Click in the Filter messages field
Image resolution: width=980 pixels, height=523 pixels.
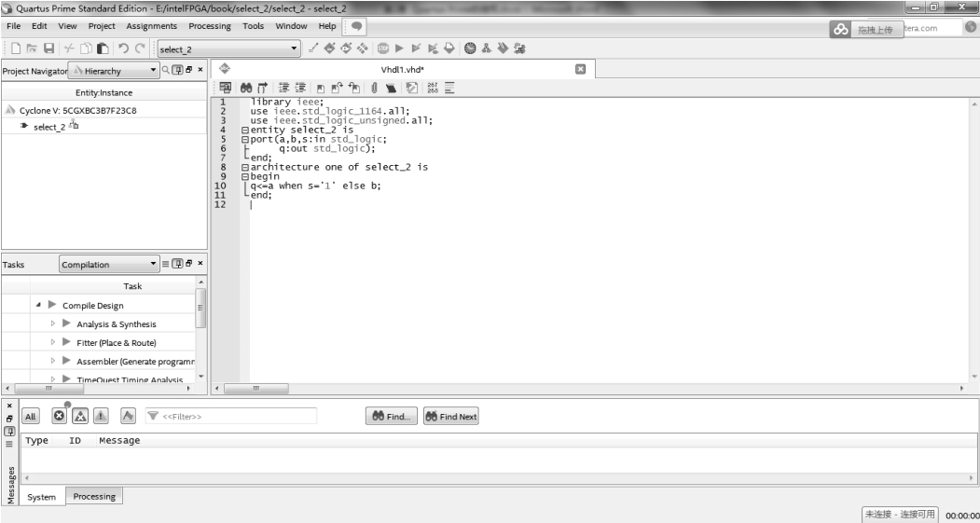click(x=231, y=416)
